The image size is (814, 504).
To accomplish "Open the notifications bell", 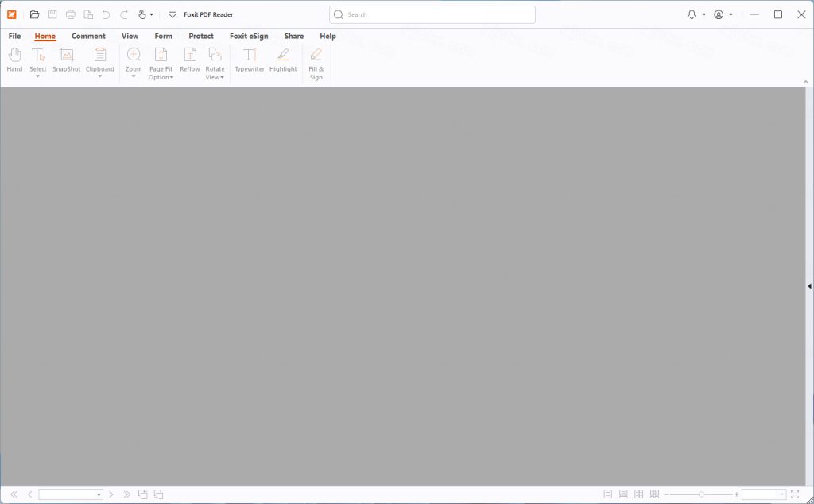I will 692,14.
